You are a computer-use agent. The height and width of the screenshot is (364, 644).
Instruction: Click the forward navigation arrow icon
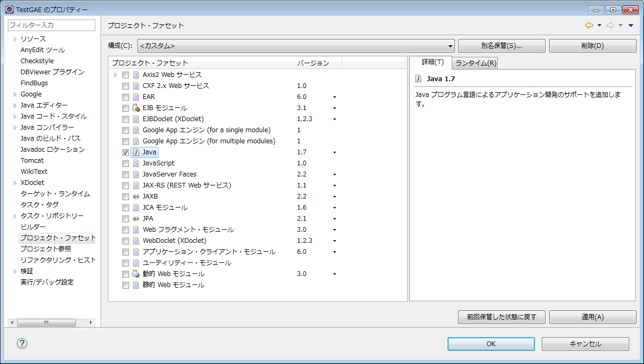coord(610,25)
